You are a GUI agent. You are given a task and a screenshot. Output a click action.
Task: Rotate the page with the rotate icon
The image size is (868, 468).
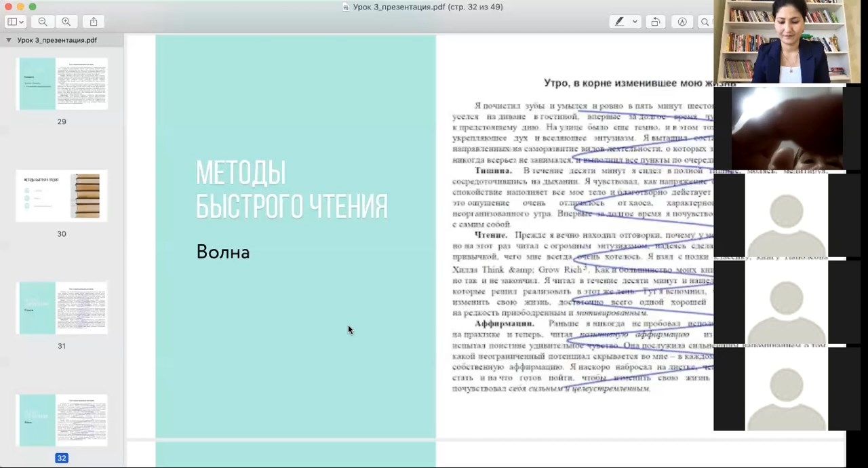click(656, 22)
